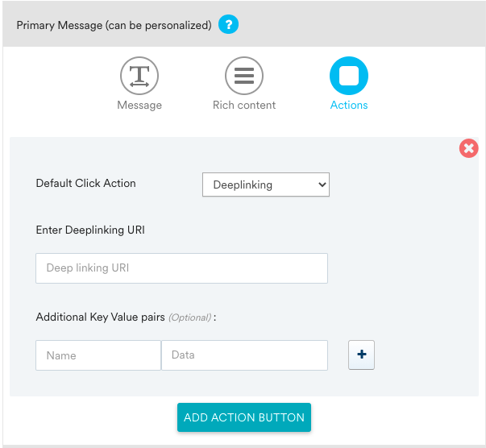Click the Data value field
Viewport: 486px width, 448px height.
(244, 355)
